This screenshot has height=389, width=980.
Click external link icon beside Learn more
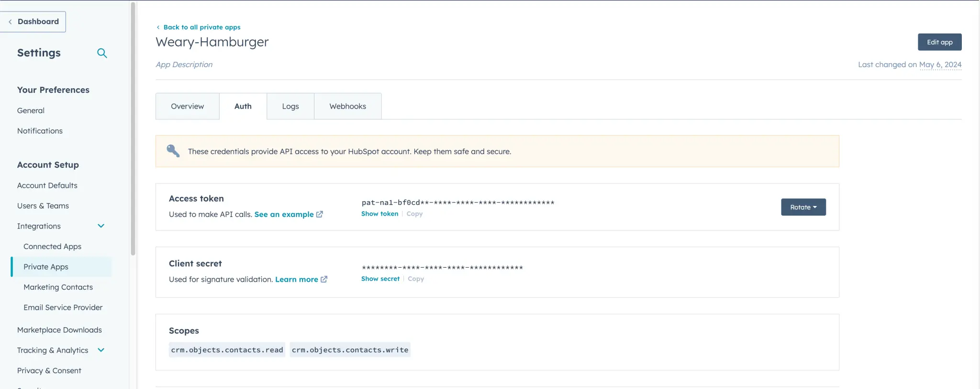324,279
